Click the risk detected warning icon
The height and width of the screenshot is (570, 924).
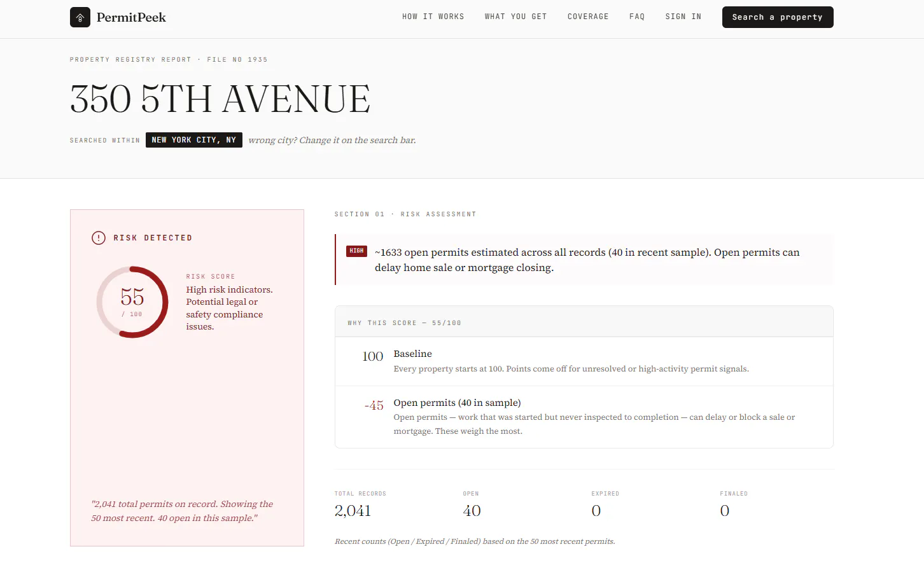coord(99,238)
